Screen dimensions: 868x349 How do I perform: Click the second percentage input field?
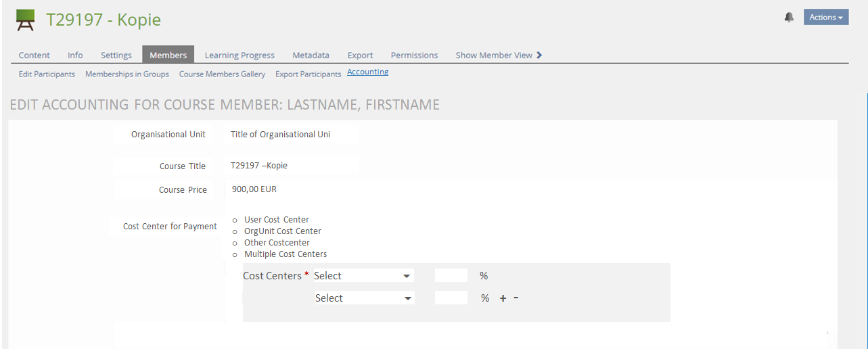[451, 298]
